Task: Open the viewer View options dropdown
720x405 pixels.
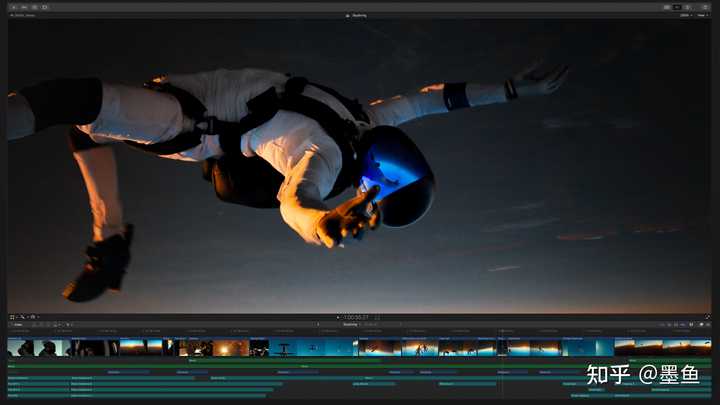Action: 703,15
